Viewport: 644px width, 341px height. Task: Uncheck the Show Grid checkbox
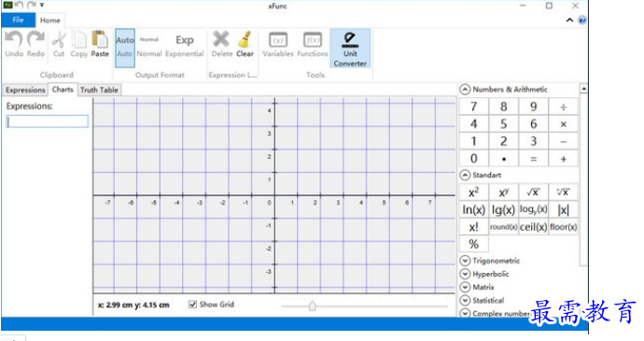coord(192,305)
